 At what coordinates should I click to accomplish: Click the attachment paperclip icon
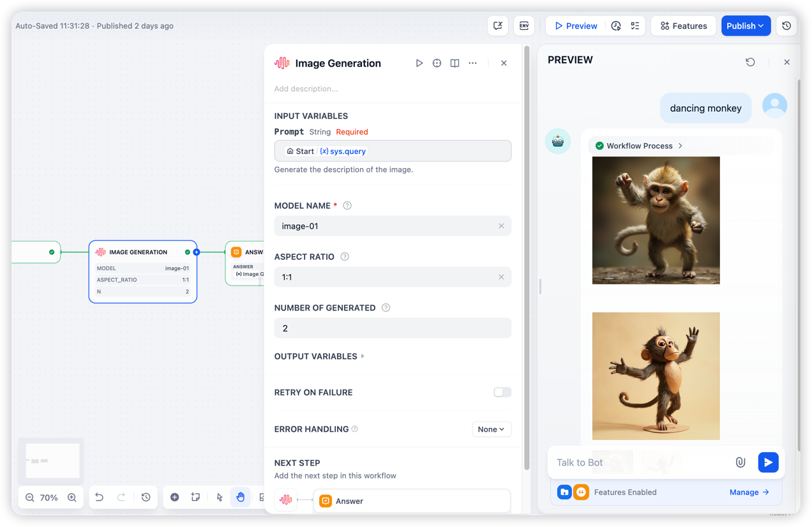(740, 462)
